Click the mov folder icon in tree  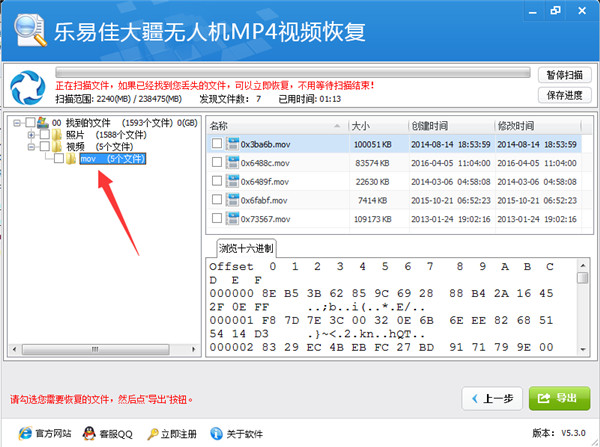click(x=71, y=159)
